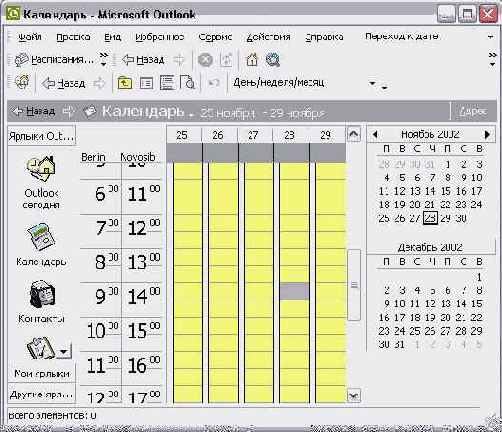Viewport: 502px width, 432px height.
Task: Go to next month in date navigator
Action: tap(487, 134)
